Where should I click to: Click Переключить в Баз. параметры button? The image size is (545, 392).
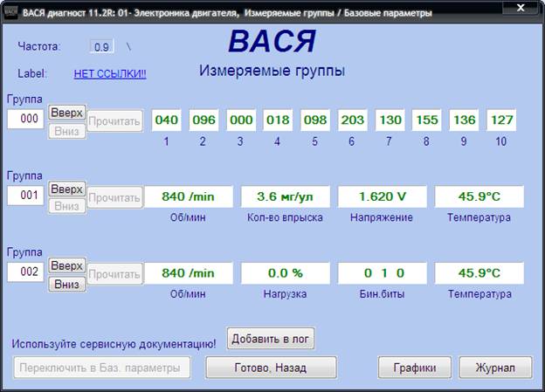[102, 368]
